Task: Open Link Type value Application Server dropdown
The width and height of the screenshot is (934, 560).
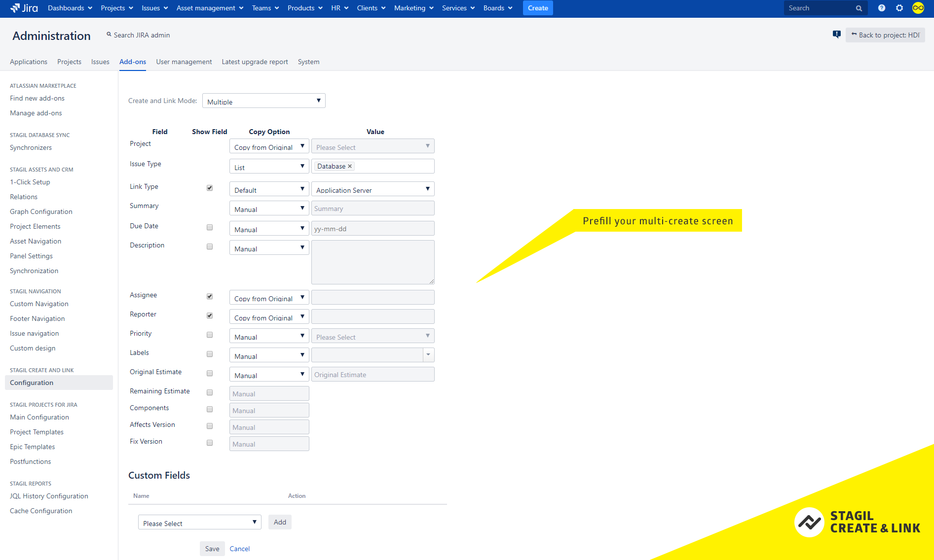Action: click(373, 189)
